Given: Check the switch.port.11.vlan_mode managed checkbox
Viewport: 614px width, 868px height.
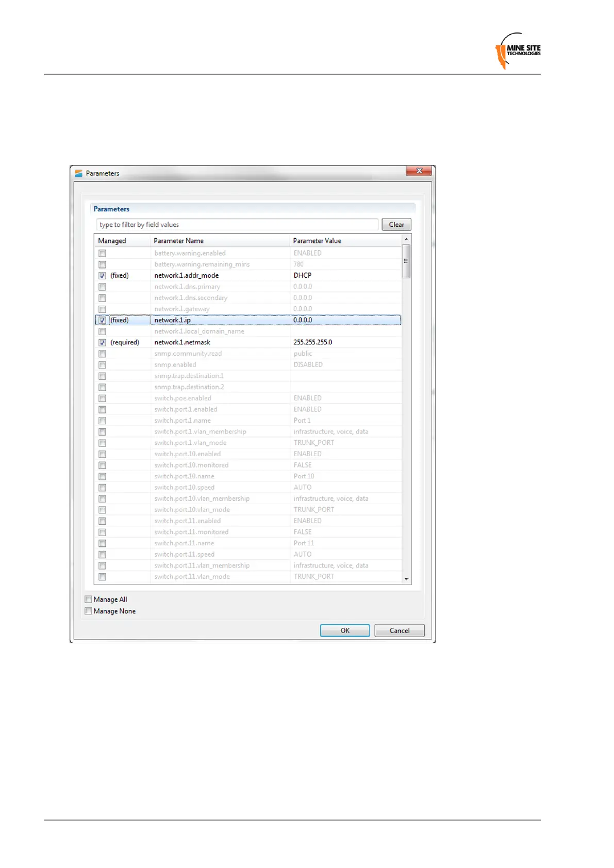Looking at the screenshot, I should (102, 577).
